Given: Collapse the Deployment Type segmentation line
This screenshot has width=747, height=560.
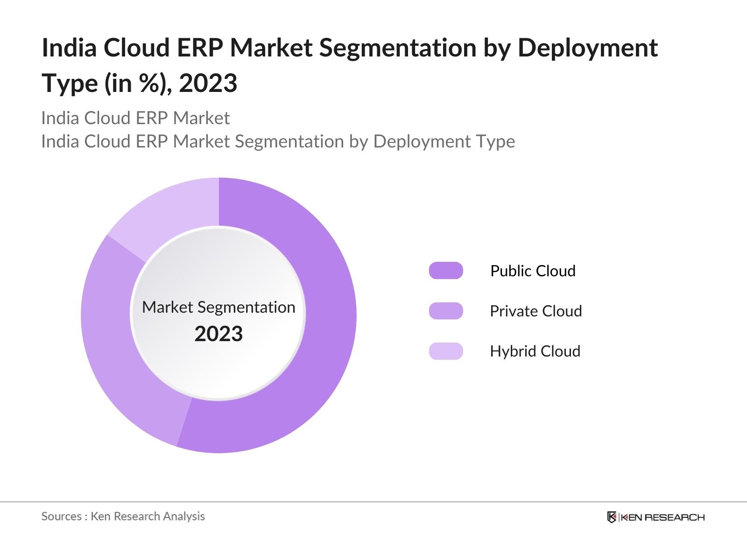Looking at the screenshot, I should (x=278, y=141).
